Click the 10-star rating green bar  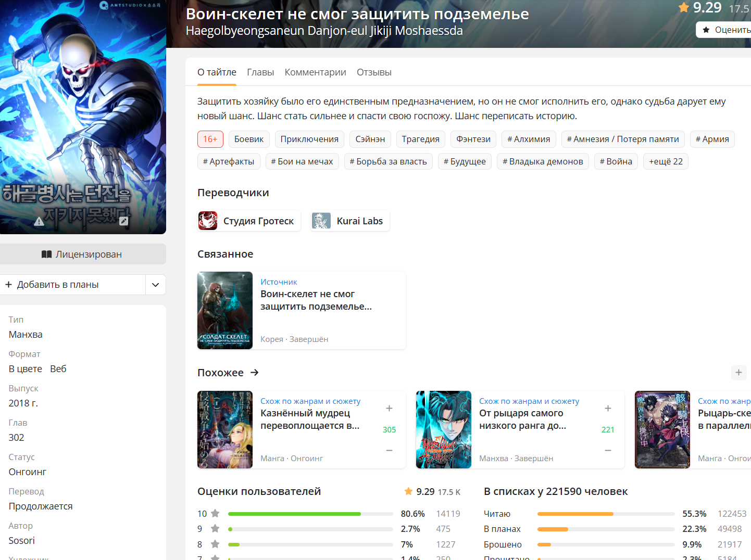coord(294,514)
